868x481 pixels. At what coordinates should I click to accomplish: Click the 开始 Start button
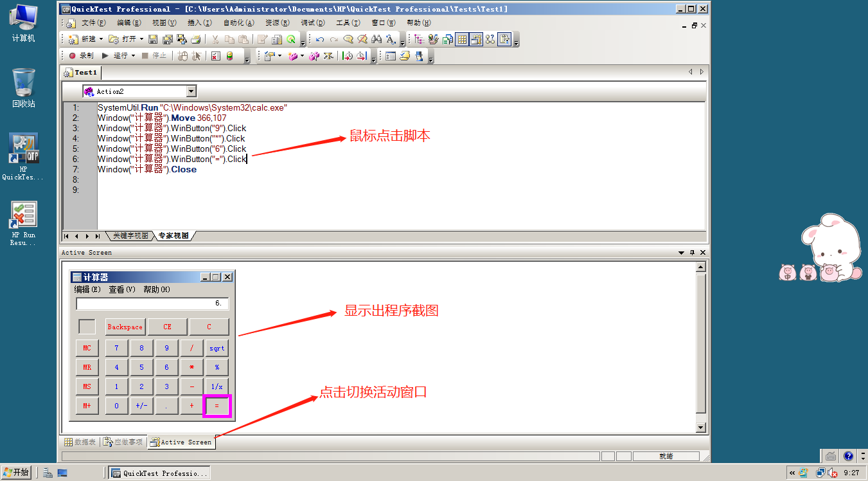pos(16,473)
